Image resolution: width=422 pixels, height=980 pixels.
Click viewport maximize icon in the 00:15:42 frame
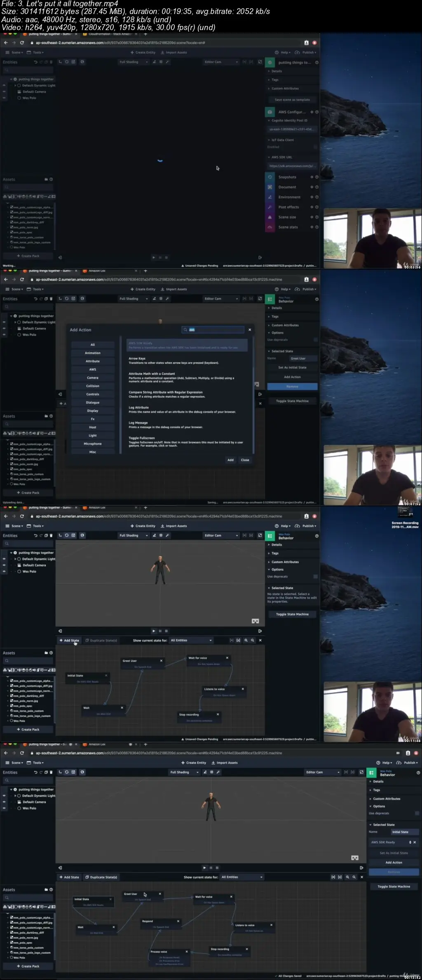[361, 772]
